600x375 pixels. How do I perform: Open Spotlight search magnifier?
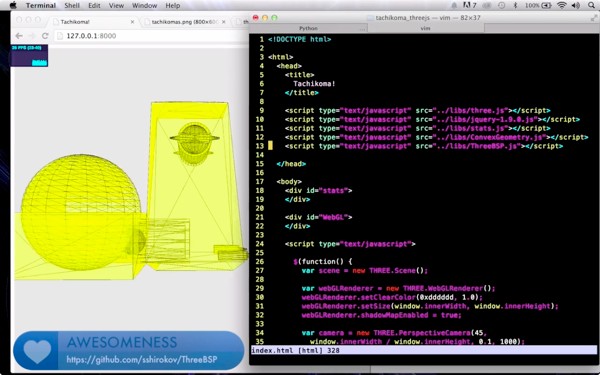tap(591, 5)
